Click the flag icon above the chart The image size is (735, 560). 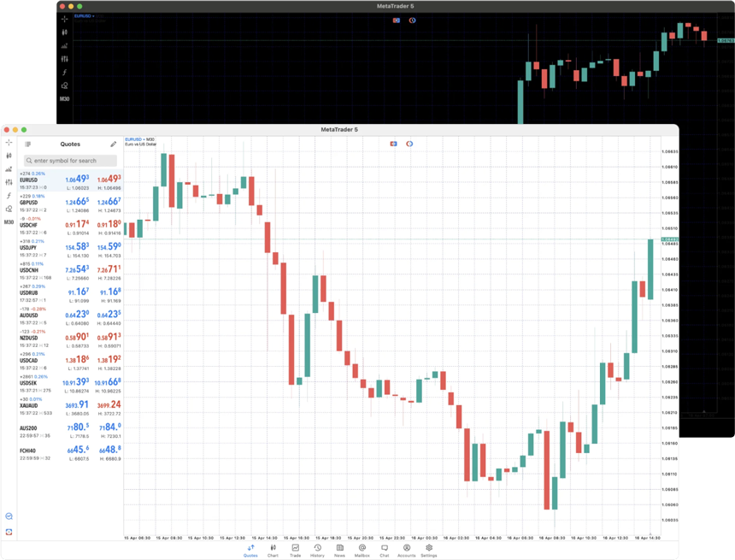tap(393, 144)
